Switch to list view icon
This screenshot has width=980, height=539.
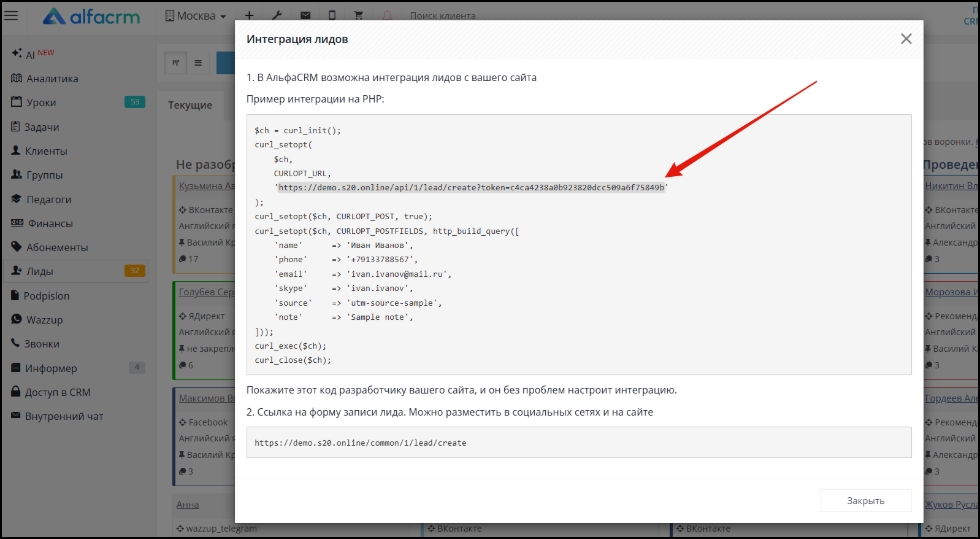(198, 62)
